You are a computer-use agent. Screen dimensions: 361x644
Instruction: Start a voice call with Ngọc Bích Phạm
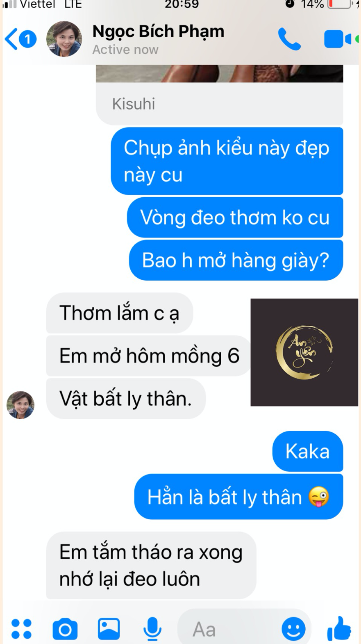(x=289, y=39)
